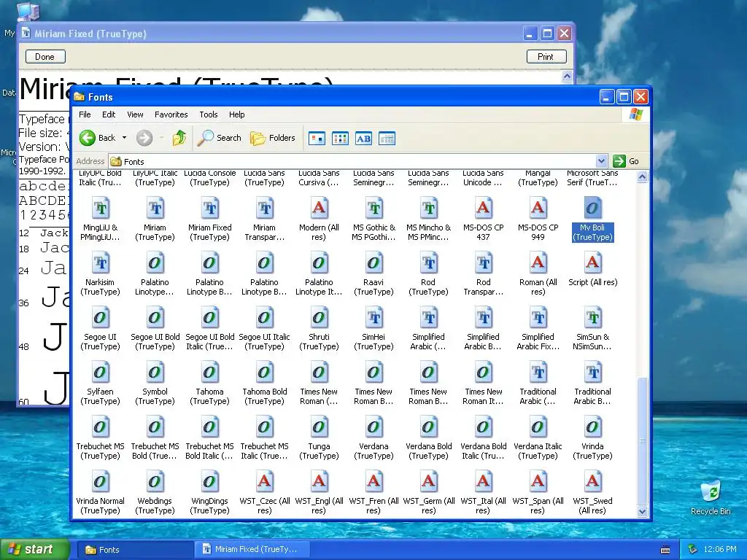Select the Script (All res) font icon
The height and width of the screenshot is (560, 747).
click(592, 263)
